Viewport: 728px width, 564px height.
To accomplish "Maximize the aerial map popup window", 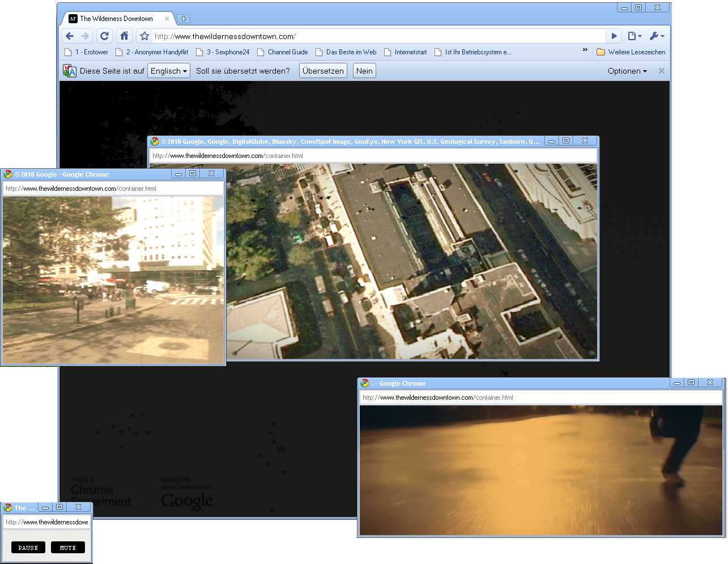I will pos(565,141).
